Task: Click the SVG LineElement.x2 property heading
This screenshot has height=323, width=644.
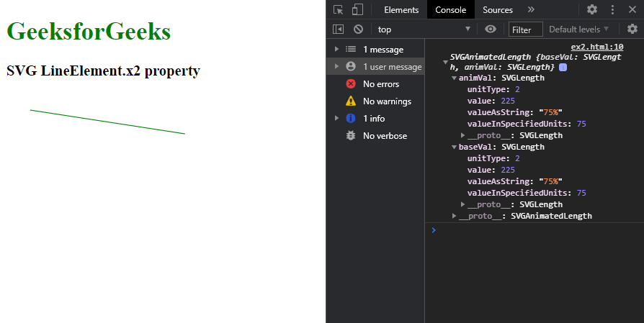Action: click(103, 70)
